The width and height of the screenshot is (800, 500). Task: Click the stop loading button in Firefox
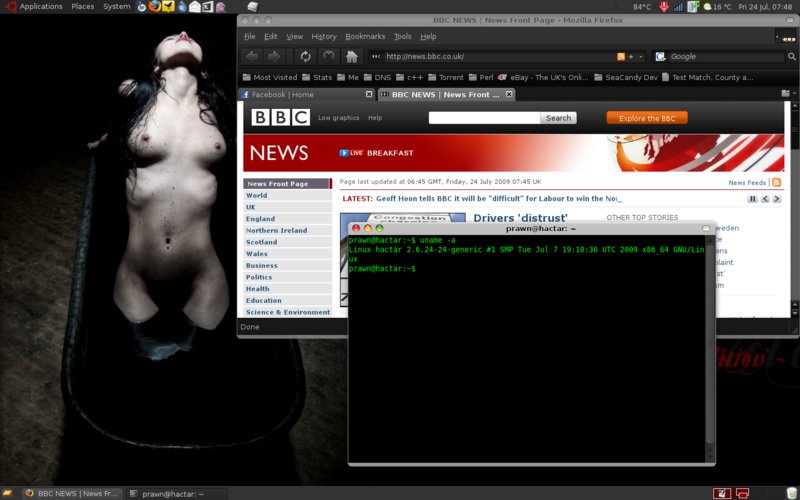pyautogui.click(x=328, y=57)
